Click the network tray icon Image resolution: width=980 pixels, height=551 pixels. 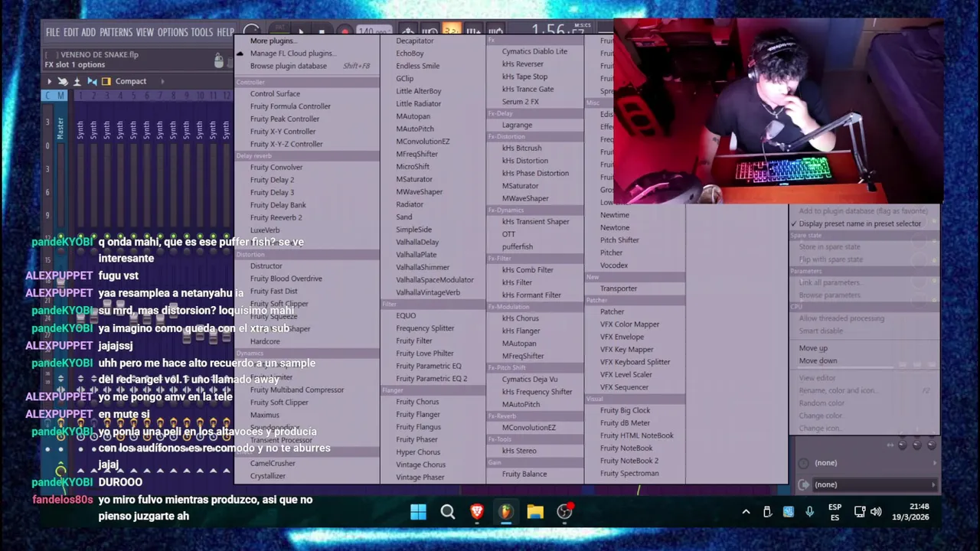tap(860, 512)
